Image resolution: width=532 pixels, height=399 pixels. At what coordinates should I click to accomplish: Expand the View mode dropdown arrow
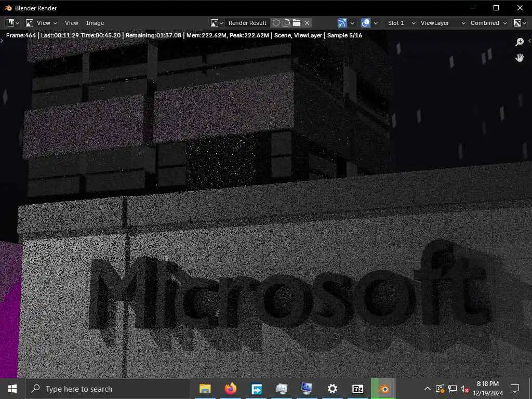(x=55, y=23)
